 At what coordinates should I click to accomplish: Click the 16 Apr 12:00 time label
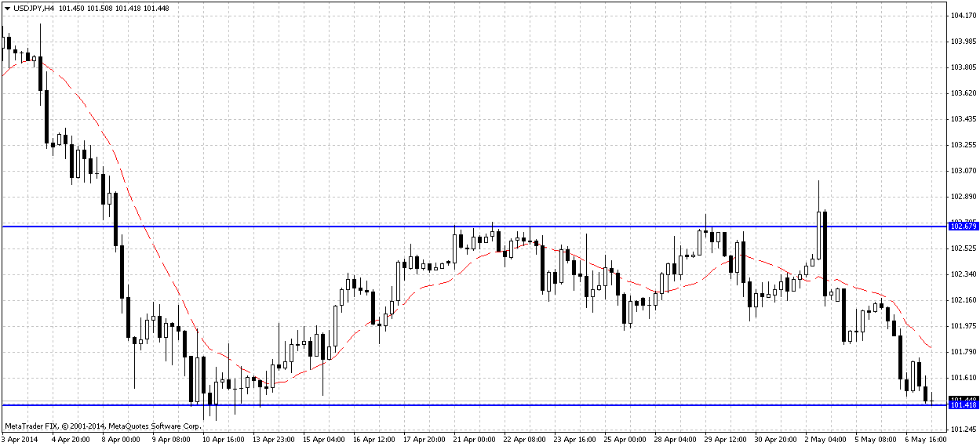[374, 440]
